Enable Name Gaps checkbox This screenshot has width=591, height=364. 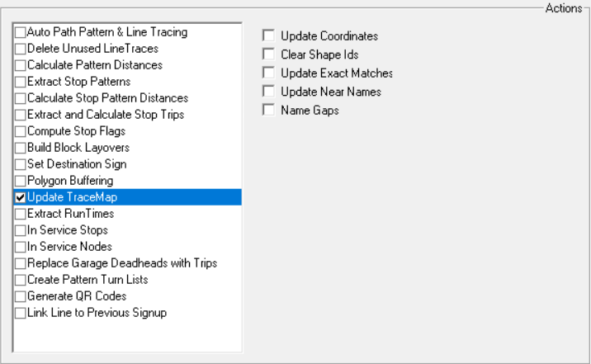click(268, 109)
